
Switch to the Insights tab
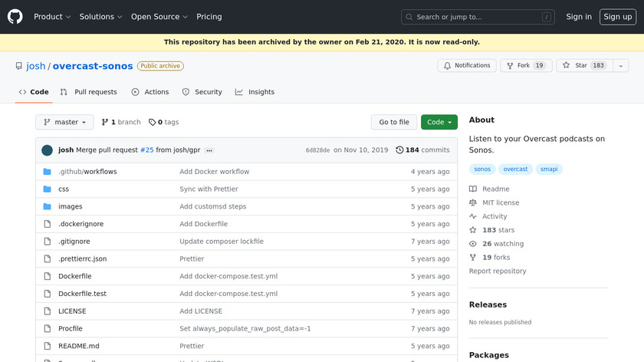click(x=255, y=92)
